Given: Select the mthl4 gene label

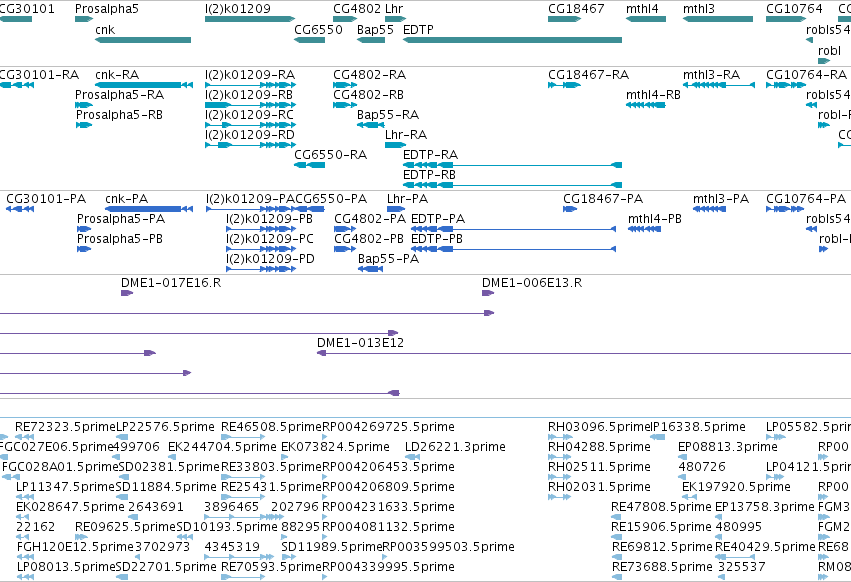Looking at the screenshot, I should (642, 9).
